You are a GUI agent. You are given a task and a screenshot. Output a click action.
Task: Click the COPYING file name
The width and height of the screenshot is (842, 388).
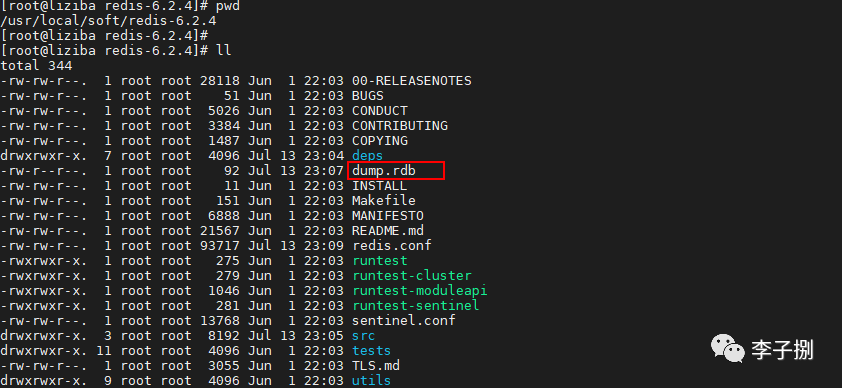(380, 141)
